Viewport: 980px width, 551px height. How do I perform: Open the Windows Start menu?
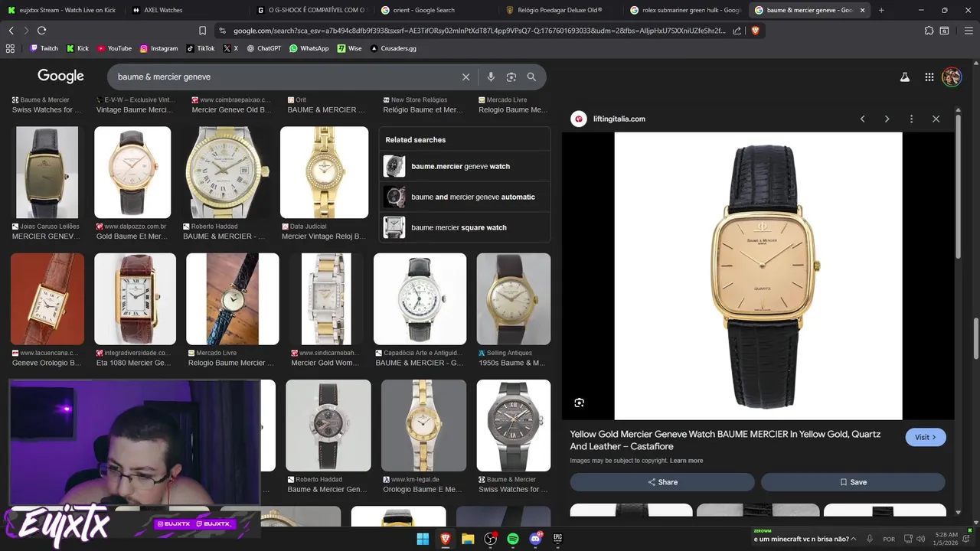click(x=423, y=539)
